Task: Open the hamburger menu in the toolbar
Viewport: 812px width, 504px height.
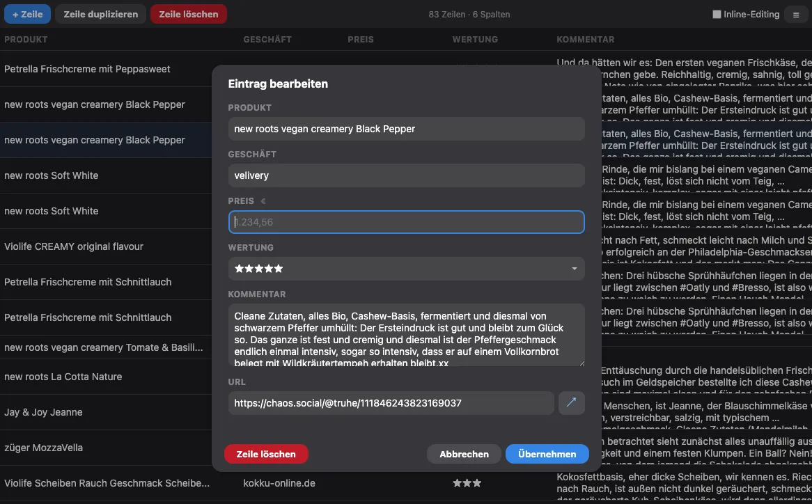Action: pyautogui.click(x=796, y=15)
